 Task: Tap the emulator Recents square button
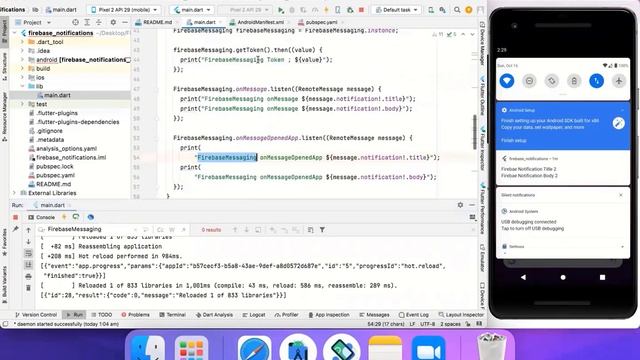click(x=602, y=277)
